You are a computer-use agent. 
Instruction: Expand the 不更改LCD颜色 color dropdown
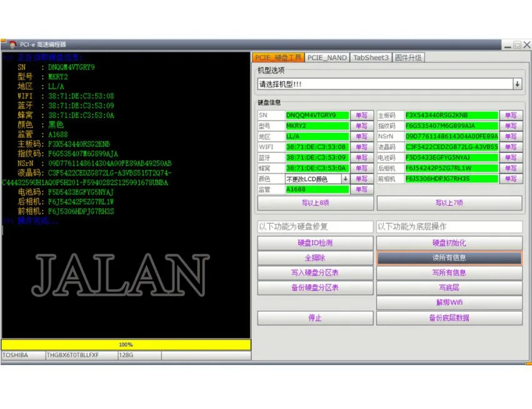345,179
